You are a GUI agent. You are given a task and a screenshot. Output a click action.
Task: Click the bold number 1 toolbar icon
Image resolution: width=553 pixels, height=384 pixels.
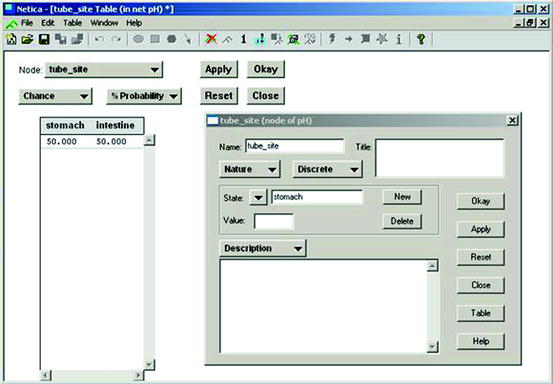pos(243,39)
